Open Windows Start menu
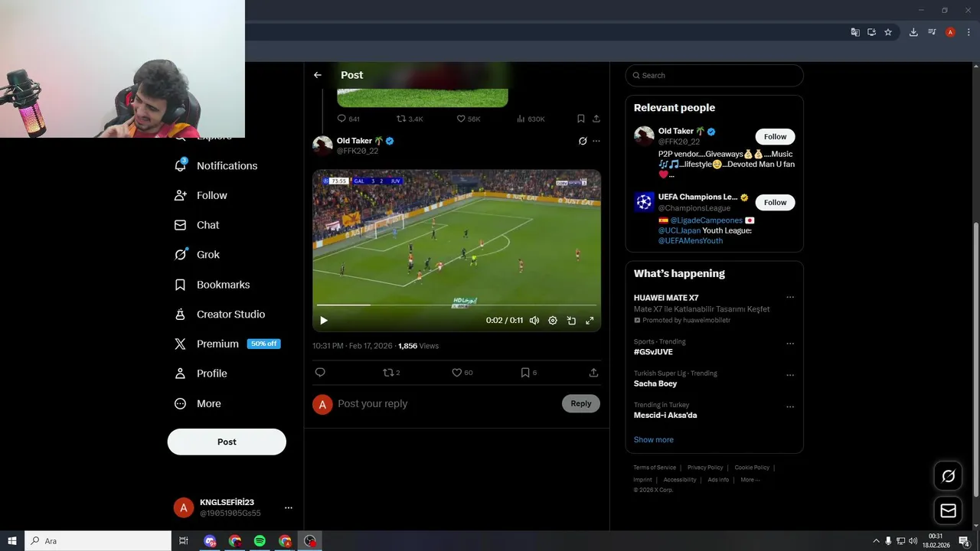980x551 pixels. pyautogui.click(x=12, y=541)
